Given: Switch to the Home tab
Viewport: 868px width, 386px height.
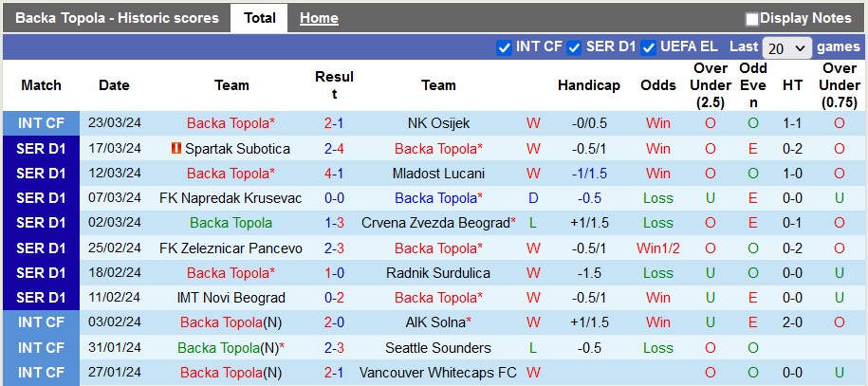Looking at the screenshot, I should (x=319, y=18).
